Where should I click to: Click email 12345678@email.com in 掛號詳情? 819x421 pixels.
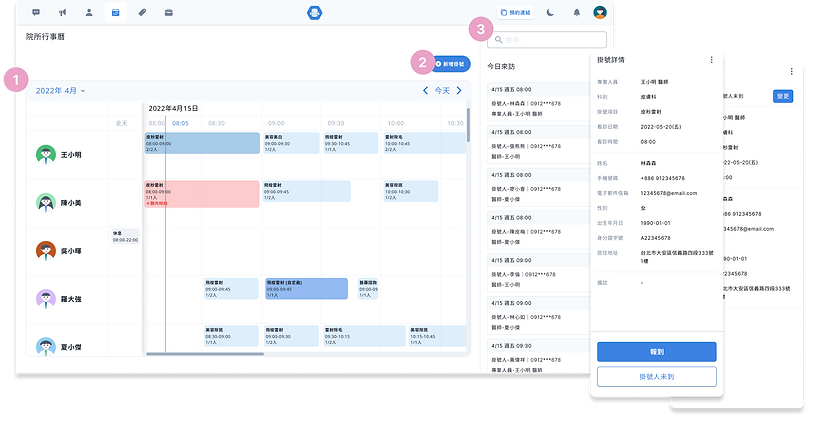point(669,193)
